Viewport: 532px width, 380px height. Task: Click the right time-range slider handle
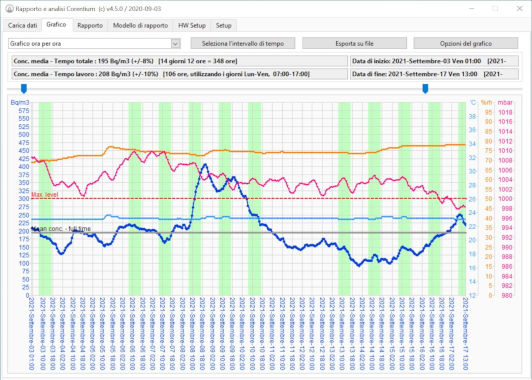425,89
